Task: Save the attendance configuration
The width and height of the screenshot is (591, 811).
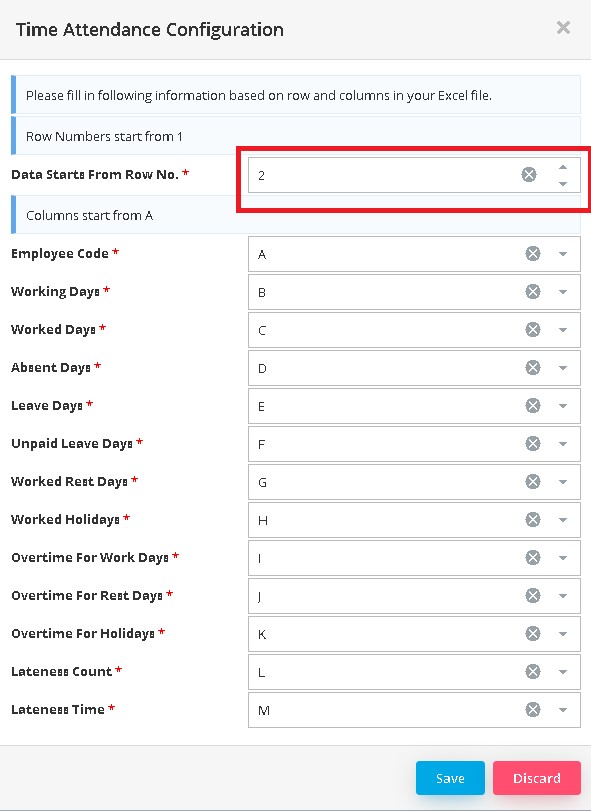Action: (450, 778)
